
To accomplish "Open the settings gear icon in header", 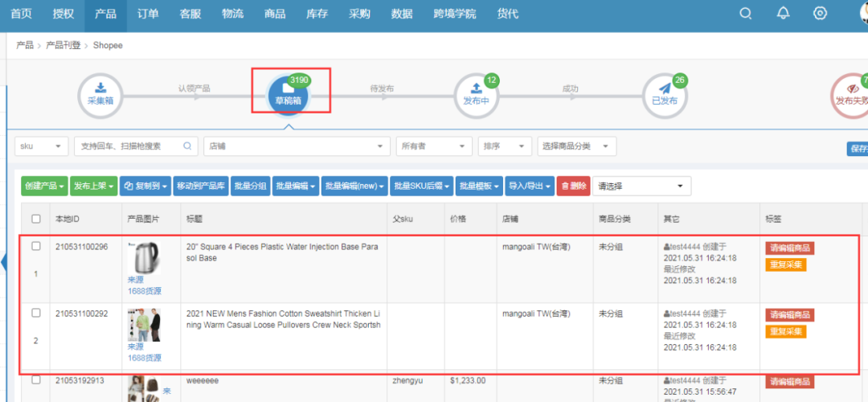I will (x=820, y=14).
